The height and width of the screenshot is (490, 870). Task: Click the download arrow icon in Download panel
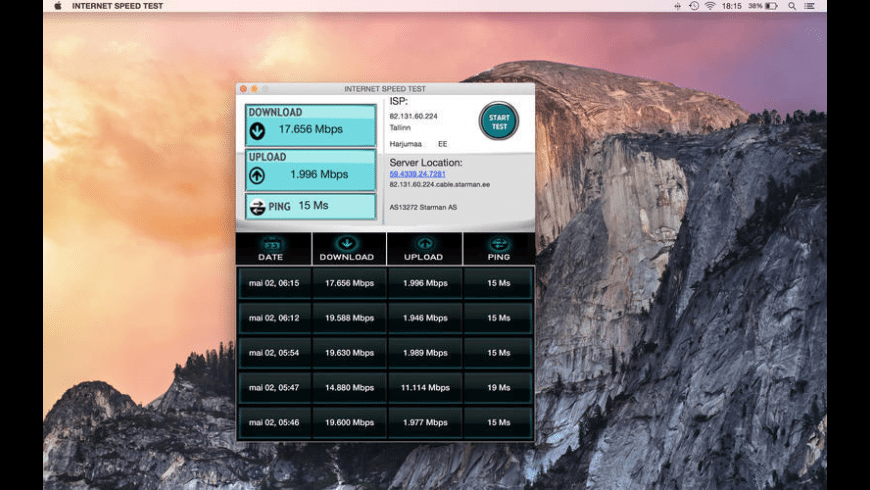pos(257,131)
